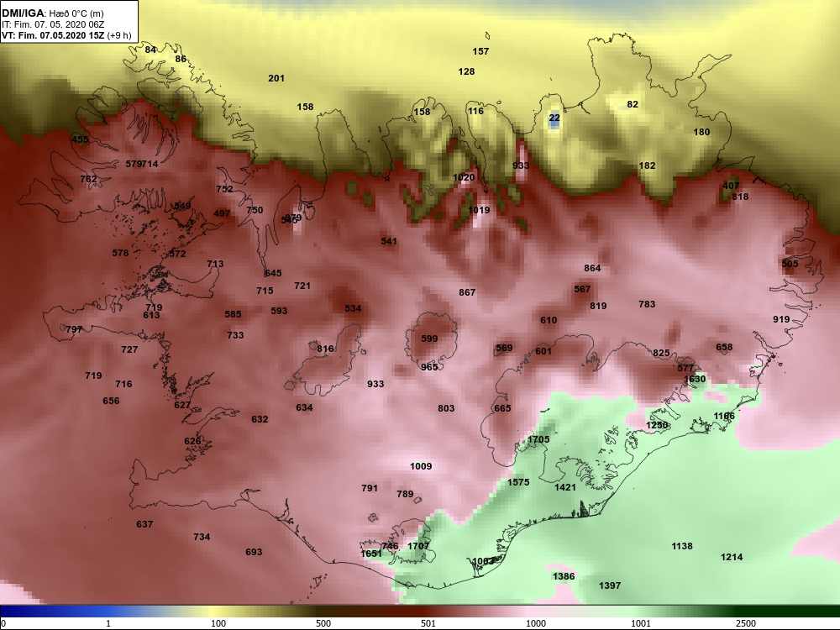The height and width of the screenshot is (630, 840).
Task: Click the map value 867
Action: point(467,292)
